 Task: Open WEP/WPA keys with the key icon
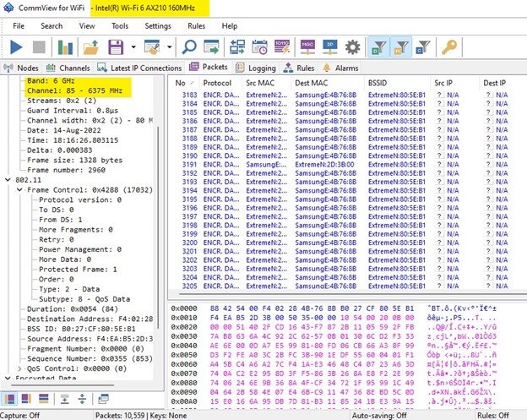[449, 47]
